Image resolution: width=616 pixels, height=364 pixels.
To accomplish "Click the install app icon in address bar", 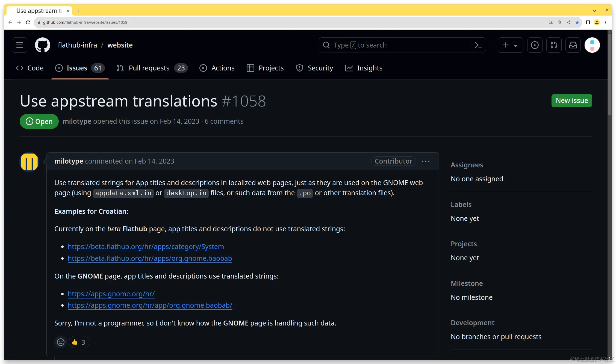I will click(x=551, y=22).
